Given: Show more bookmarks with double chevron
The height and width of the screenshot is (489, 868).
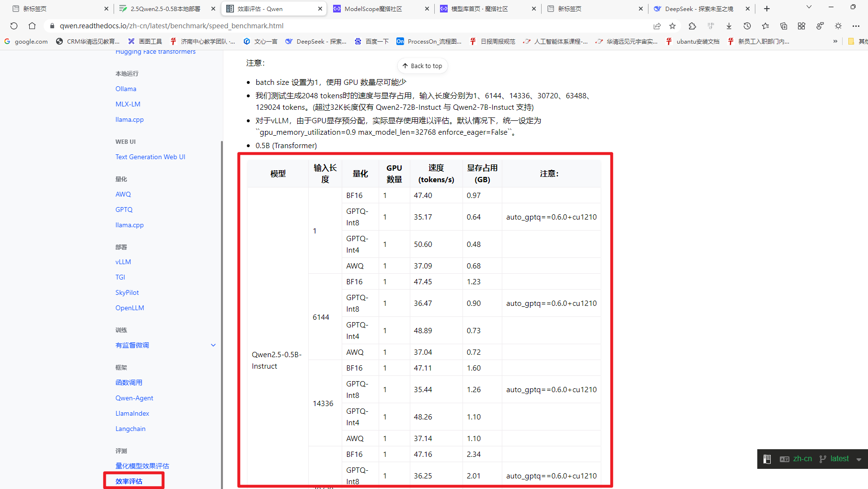Looking at the screenshot, I should pos(835,41).
